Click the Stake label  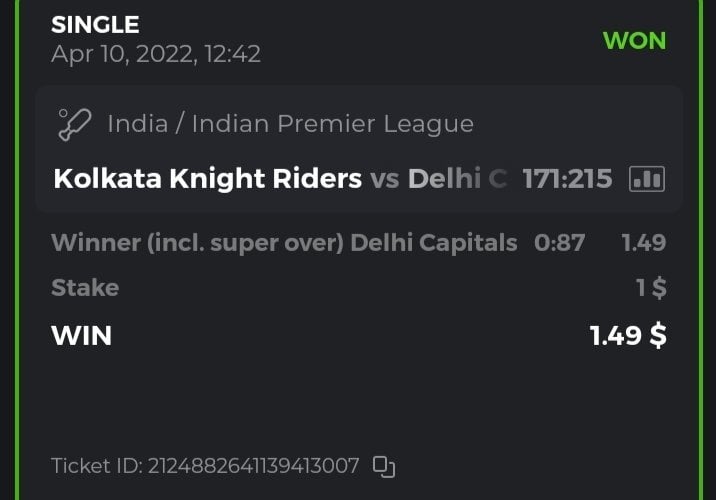click(85, 288)
